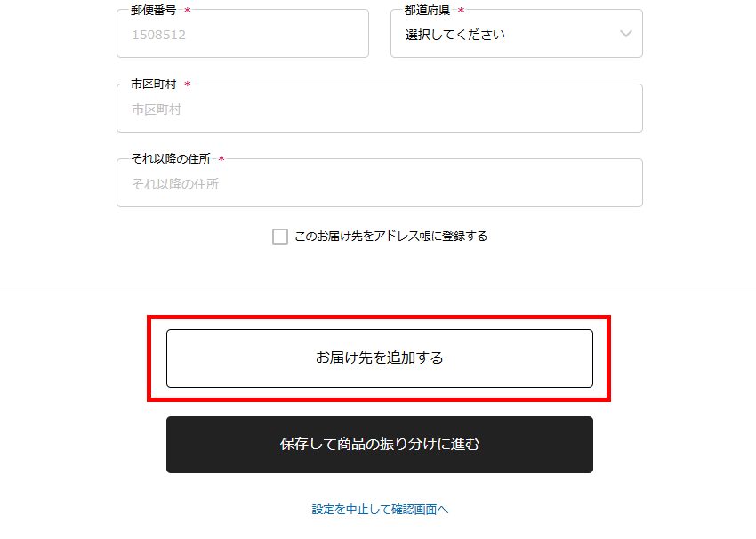Select the それ以降の住所 text field
The height and width of the screenshot is (539, 756).
379,183
